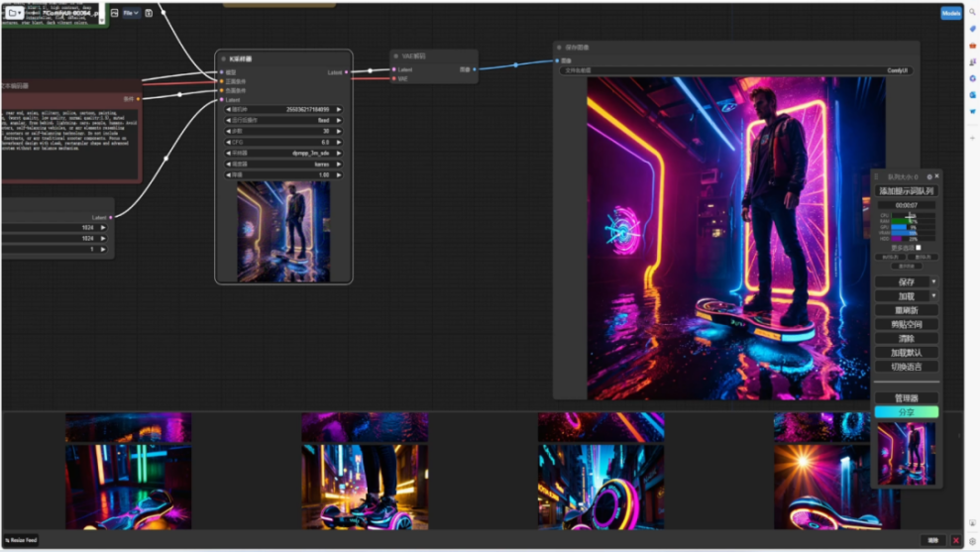Click the 清除 clear button
Image resolution: width=980 pixels, height=552 pixels.
pos(907,339)
